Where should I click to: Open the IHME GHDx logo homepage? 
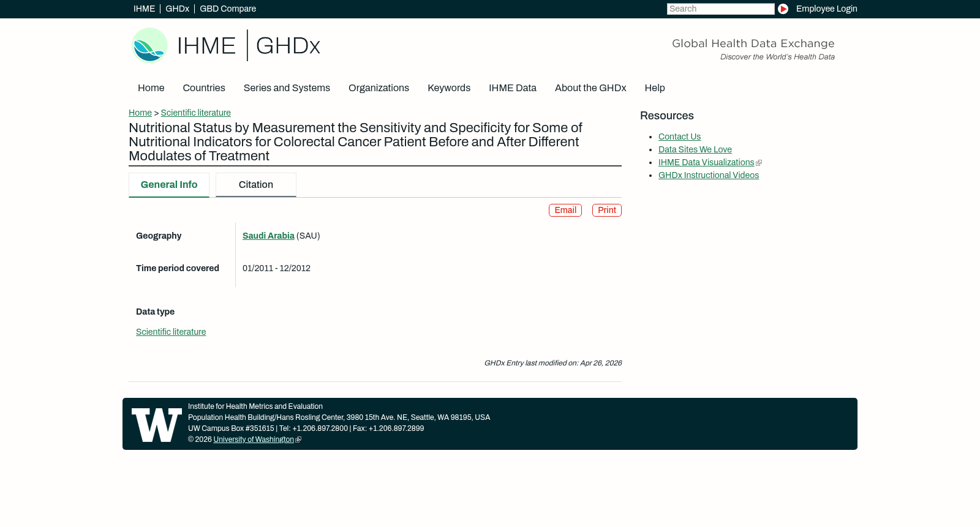[x=226, y=45]
